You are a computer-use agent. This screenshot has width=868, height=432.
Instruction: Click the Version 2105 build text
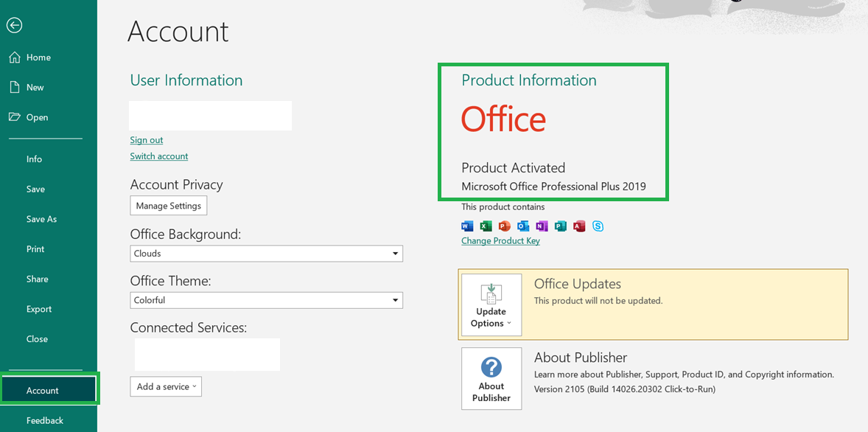click(x=625, y=389)
